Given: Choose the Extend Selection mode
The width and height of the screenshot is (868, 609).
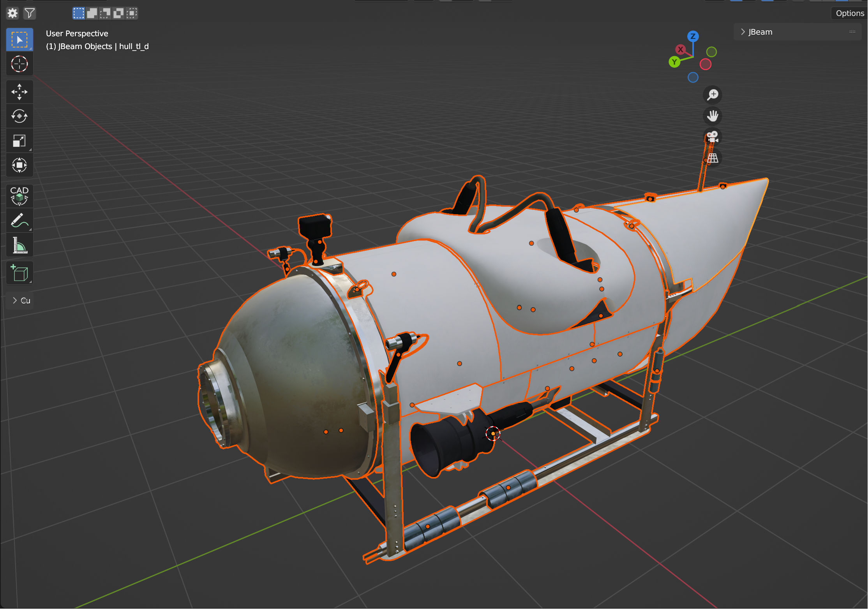Looking at the screenshot, I should pos(92,13).
